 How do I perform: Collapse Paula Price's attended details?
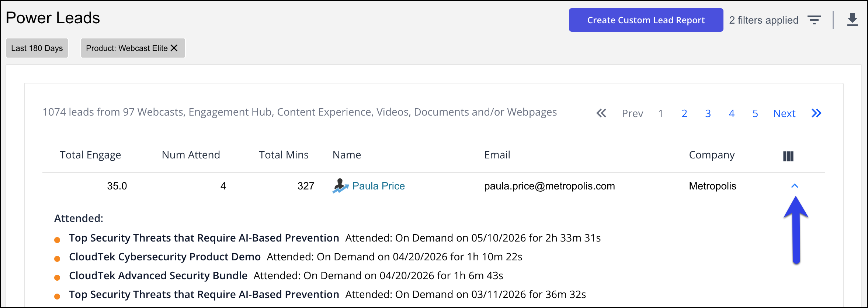(x=795, y=186)
